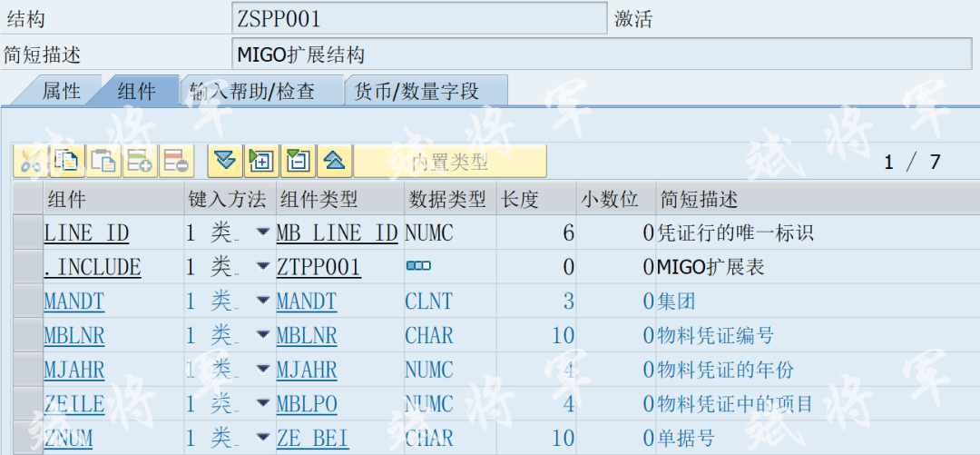Image resolution: width=980 pixels, height=455 pixels.
Task: Click the .INCLUDE component entry
Action: click(93, 267)
